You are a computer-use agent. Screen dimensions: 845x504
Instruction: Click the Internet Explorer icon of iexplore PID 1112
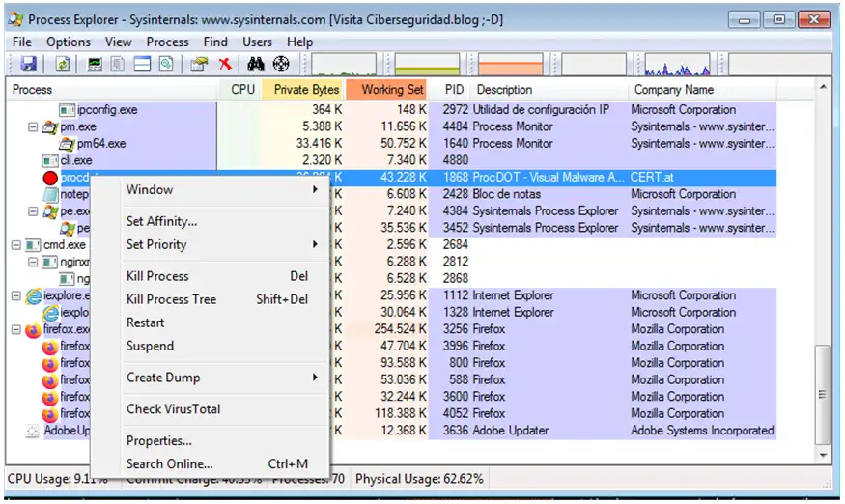34,295
